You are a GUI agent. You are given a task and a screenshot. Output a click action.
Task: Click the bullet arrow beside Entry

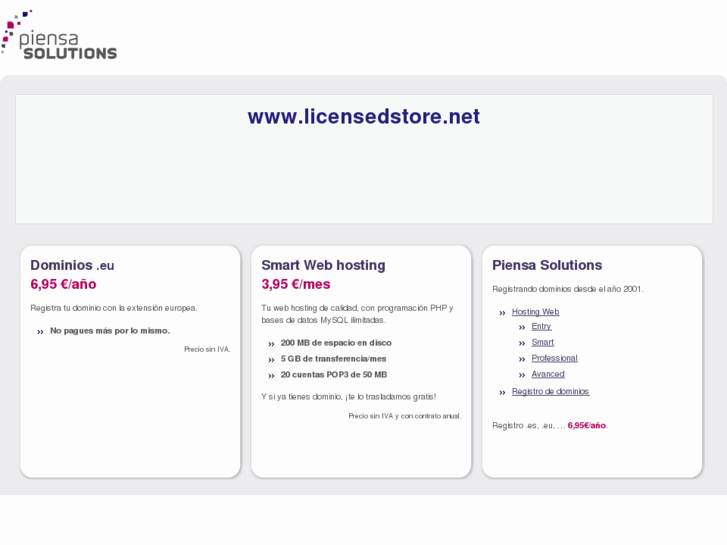pyautogui.click(x=522, y=327)
